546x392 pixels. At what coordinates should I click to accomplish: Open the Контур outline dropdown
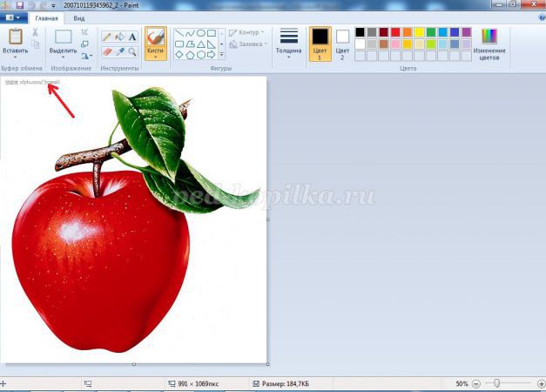point(246,32)
